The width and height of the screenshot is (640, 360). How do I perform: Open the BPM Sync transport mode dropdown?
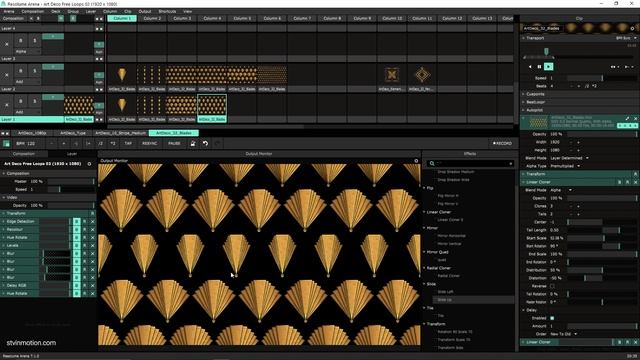pyautogui.click(x=626, y=38)
